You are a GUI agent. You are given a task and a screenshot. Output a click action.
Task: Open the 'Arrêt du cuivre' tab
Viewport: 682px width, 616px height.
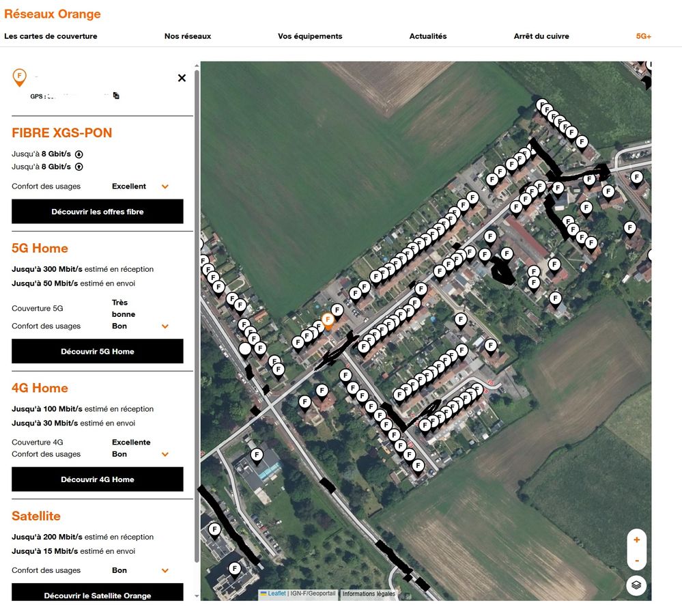click(541, 36)
